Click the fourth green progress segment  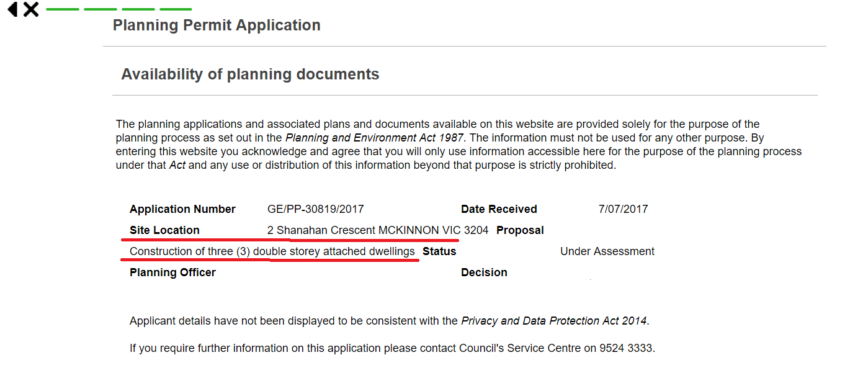[176, 9]
